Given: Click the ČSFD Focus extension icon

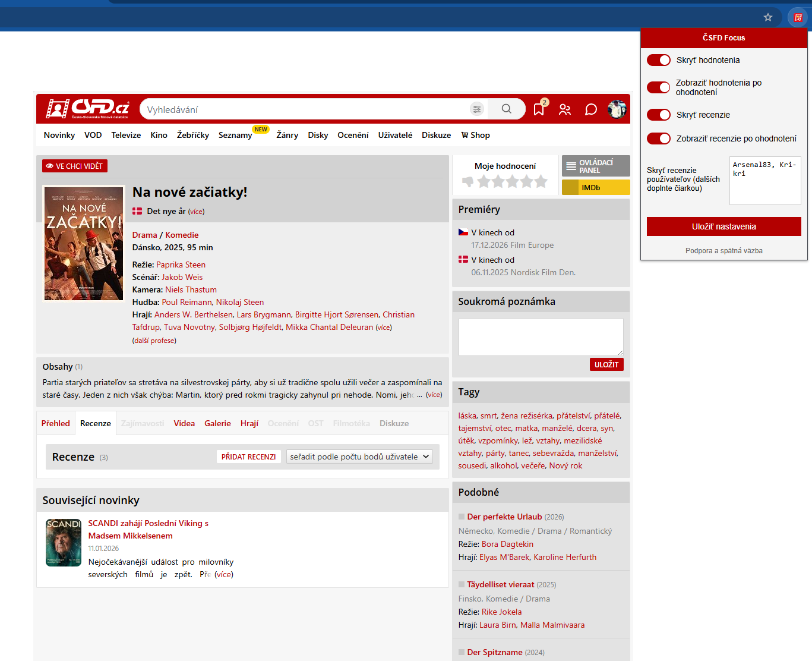Looking at the screenshot, I should 798,17.
